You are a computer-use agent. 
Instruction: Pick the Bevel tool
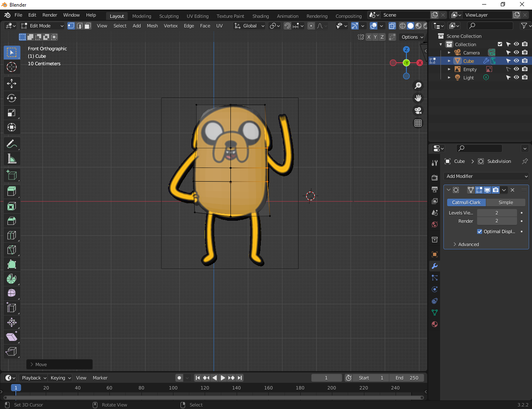click(12, 221)
